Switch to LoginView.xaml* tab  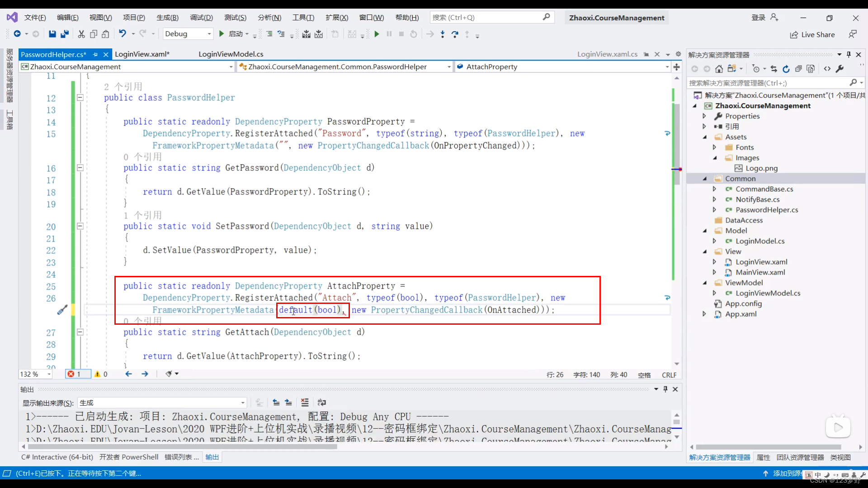(x=142, y=54)
